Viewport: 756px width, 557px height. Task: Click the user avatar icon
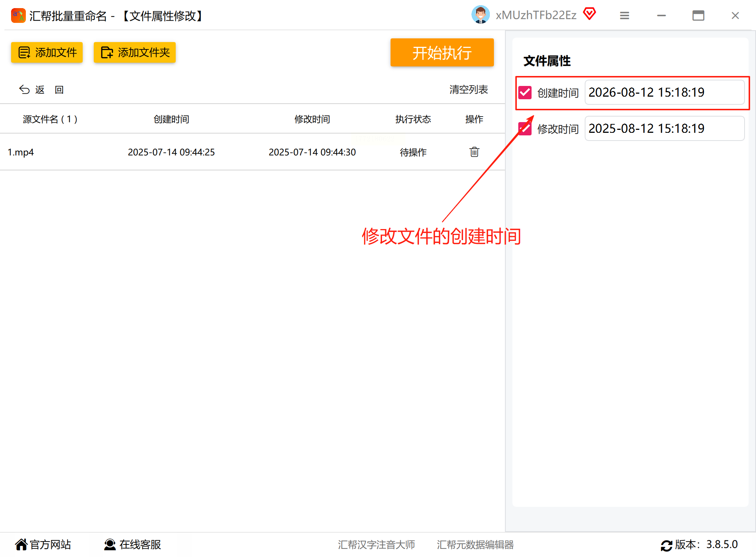(x=480, y=15)
